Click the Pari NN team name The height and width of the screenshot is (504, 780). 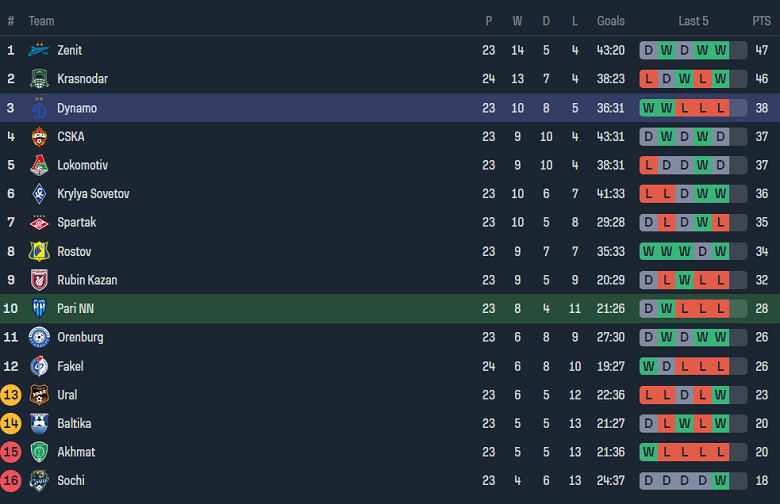pyautogui.click(x=75, y=309)
